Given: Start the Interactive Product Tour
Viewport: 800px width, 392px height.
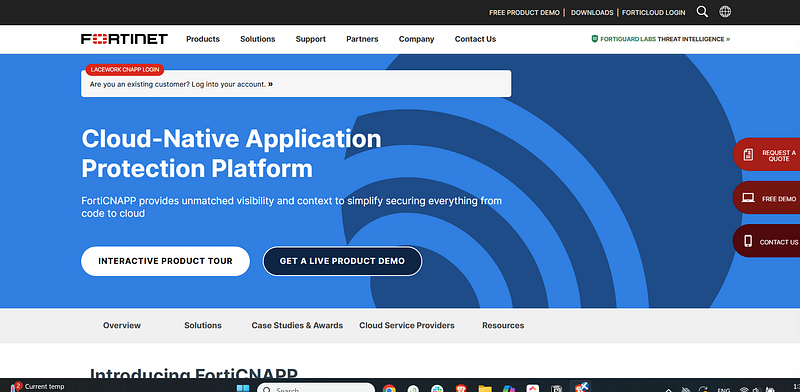Looking at the screenshot, I should click(165, 261).
